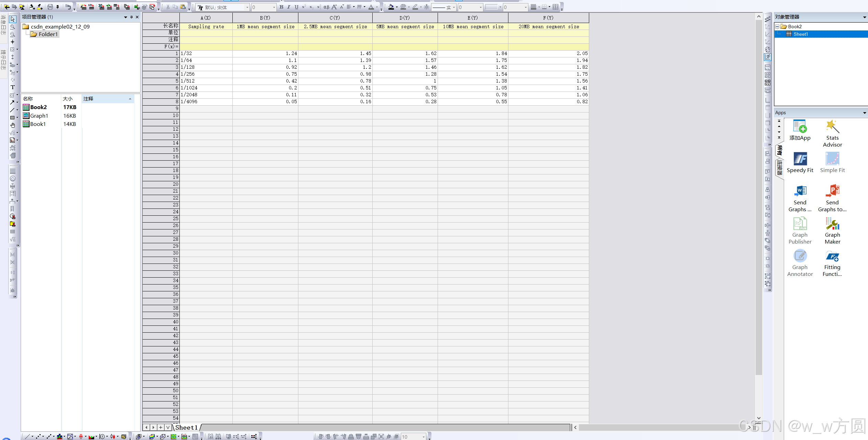The image size is (868, 440).
Task: Open the Graph Maker app
Action: (832, 230)
